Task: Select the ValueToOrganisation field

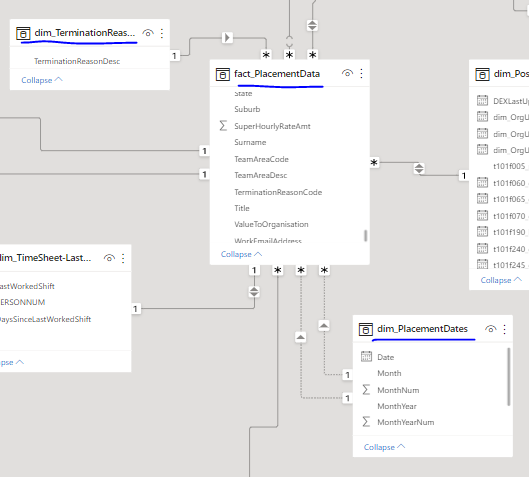Action: pyautogui.click(x=271, y=224)
